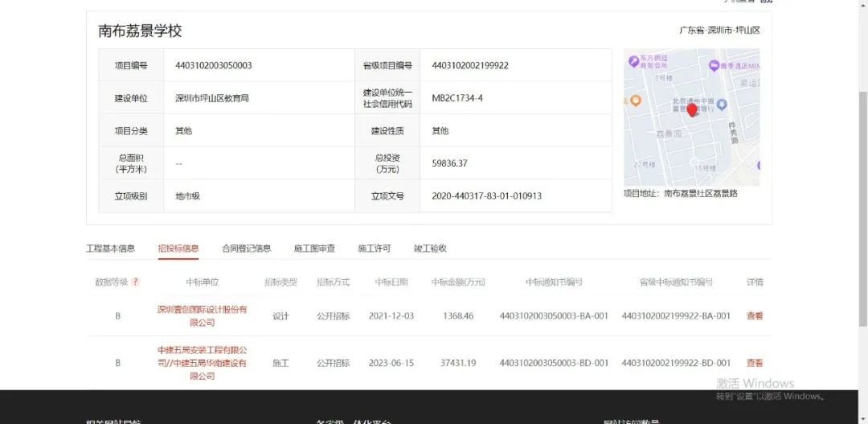Click bid amount 1368.46

(458, 316)
